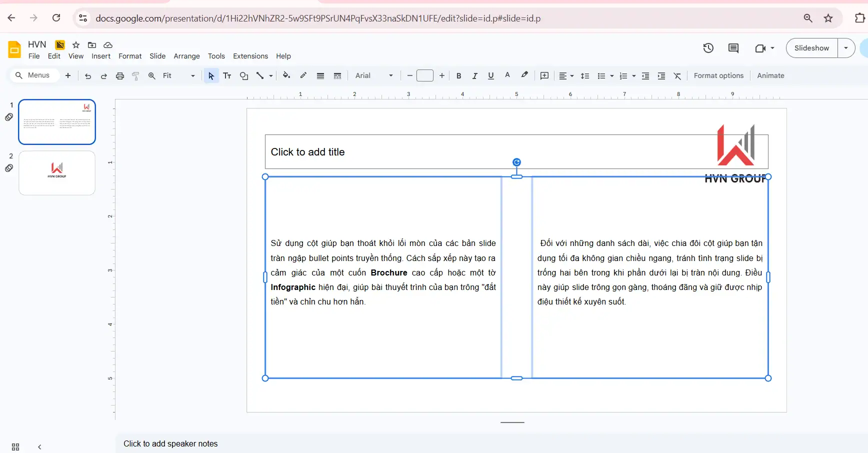The height and width of the screenshot is (453, 868).
Task: Open the Extensions menu
Action: 250,56
